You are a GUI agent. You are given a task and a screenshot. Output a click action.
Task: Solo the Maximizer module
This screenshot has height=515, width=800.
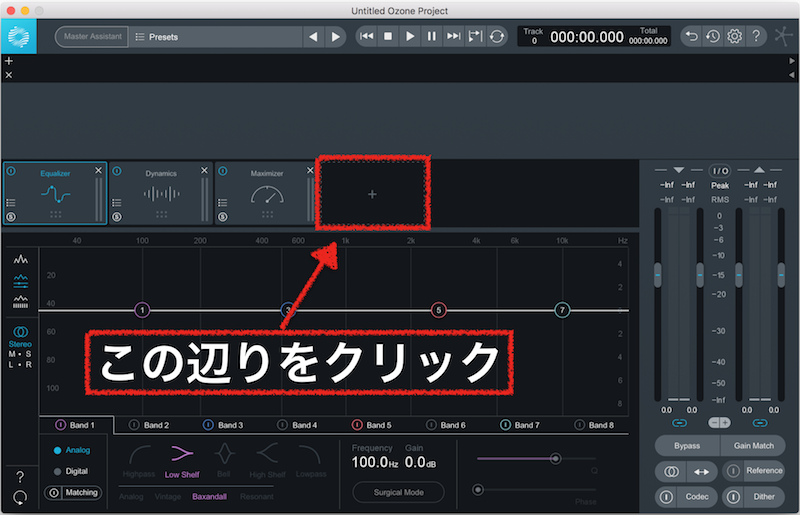pos(223,217)
